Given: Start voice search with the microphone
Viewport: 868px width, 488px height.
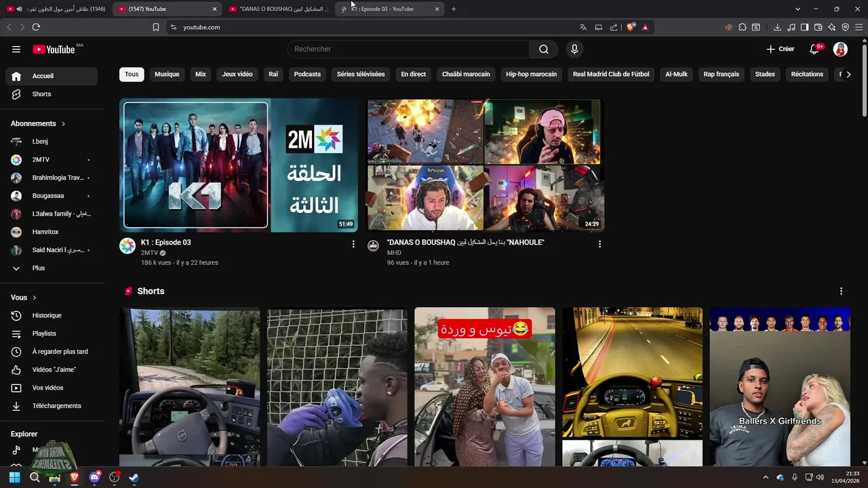Looking at the screenshot, I should 574,49.
